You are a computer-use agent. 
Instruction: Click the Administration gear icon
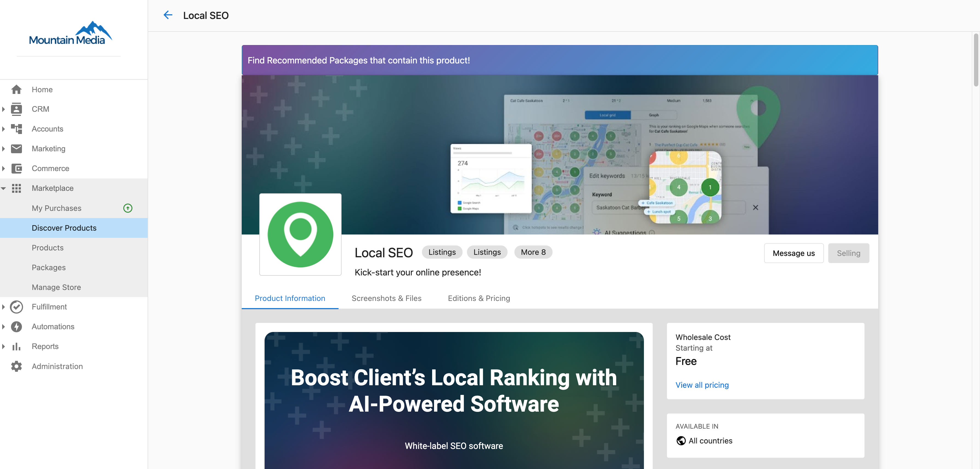pos(16,366)
